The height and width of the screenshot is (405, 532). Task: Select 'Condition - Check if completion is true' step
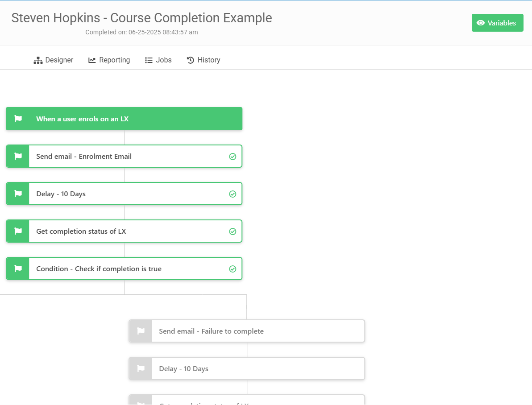[x=124, y=269]
